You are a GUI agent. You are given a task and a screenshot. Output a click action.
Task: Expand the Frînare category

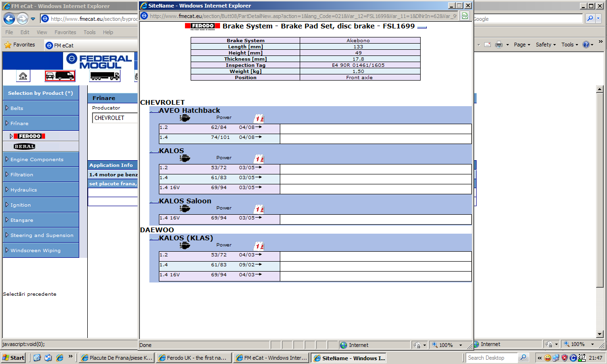click(41, 123)
